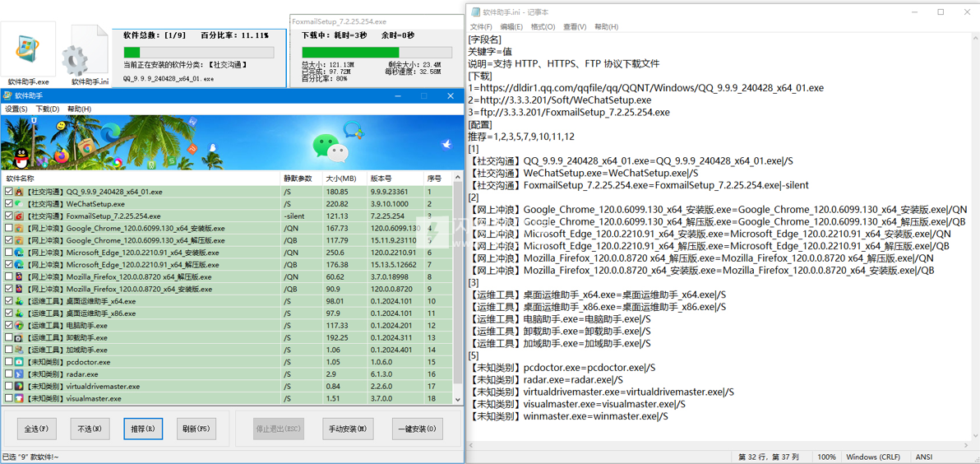Viewport: 980px width, 464px height.
Task: Uncheck the QQ_9.9.9_240428_x64_01.exe checkbox
Action: (x=9, y=192)
